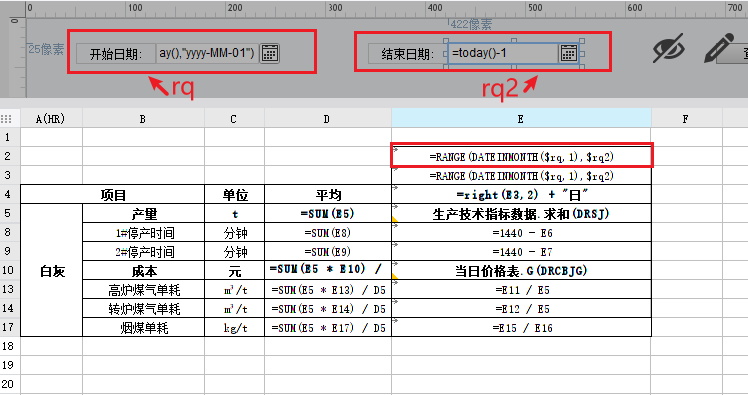Select the 产量 cell
This screenshot has width=748, height=395.
143,214
